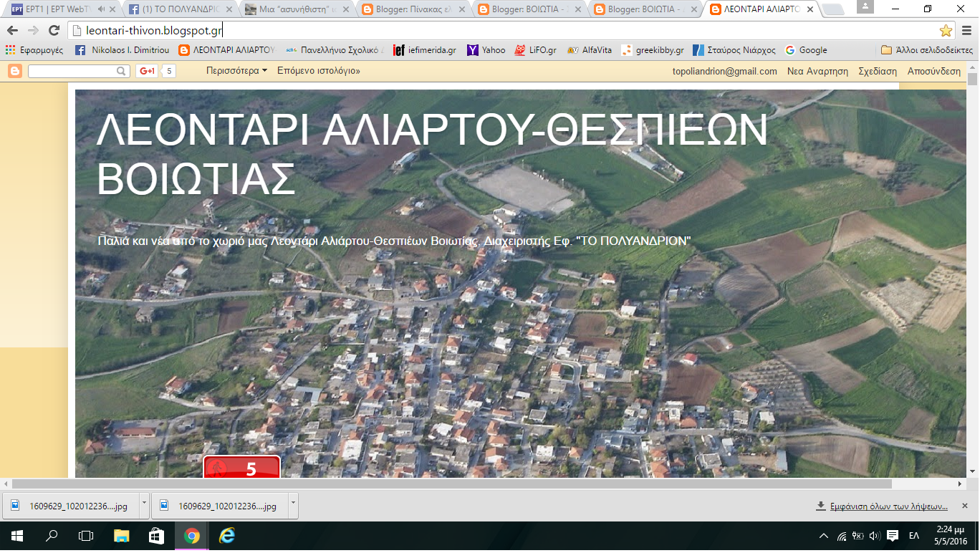The image size is (980, 553).
Task: Click the browser forward arrow
Action: [x=33, y=30]
